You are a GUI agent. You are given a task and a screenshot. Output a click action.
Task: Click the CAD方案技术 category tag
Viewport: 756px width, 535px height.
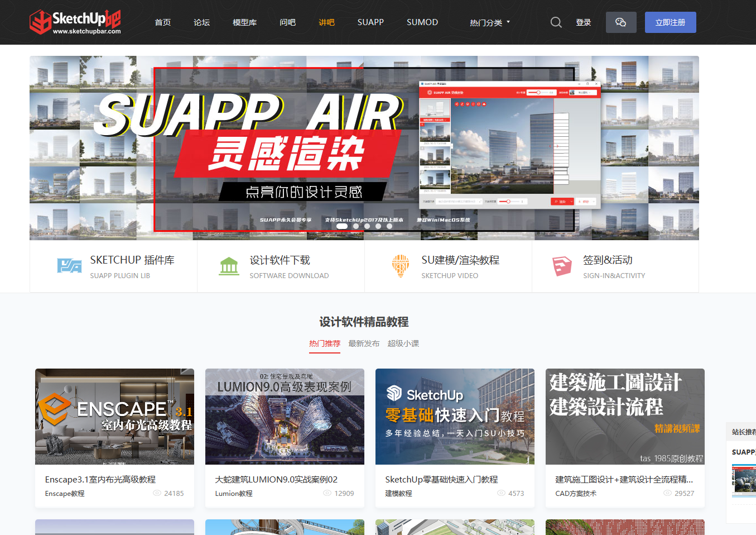click(x=576, y=494)
